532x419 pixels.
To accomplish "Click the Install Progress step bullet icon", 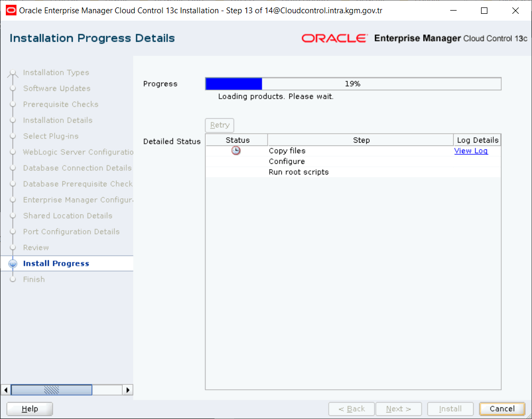I will [13, 264].
